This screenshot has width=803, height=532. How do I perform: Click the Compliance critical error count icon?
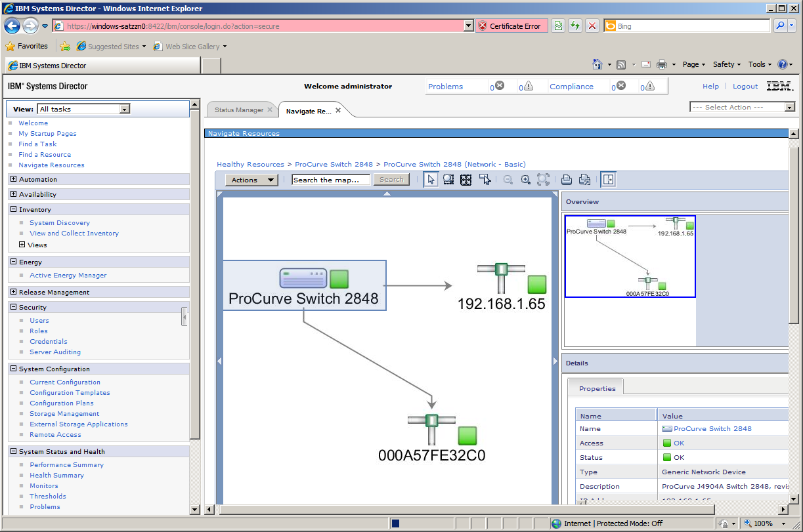pos(621,86)
